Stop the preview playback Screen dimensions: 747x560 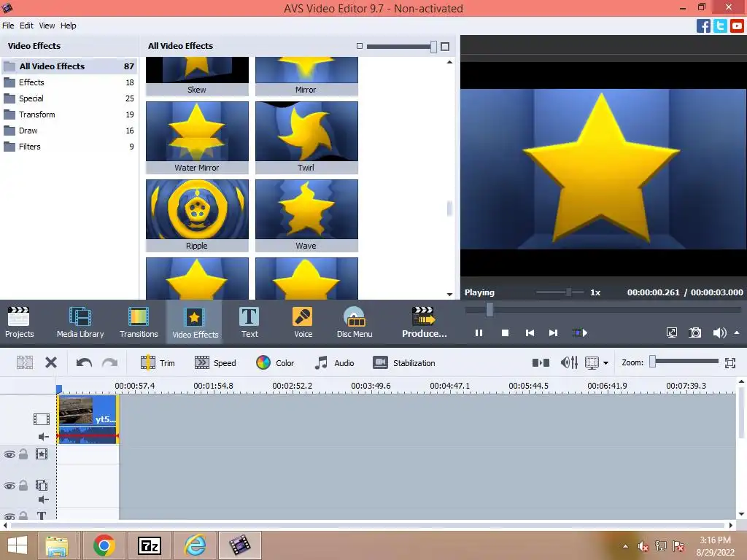[505, 332]
